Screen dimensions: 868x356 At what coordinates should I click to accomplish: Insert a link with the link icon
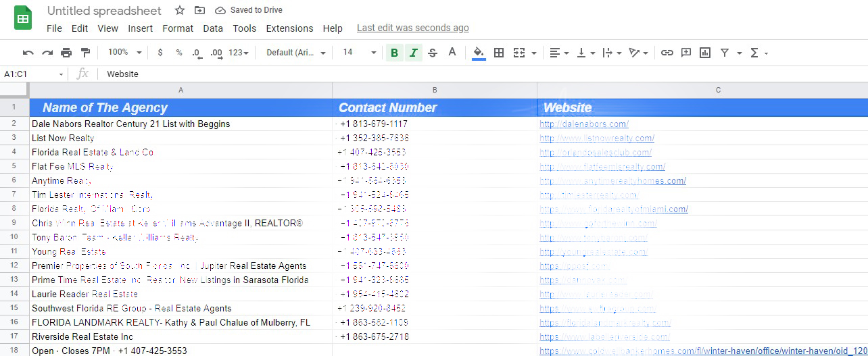coord(667,53)
